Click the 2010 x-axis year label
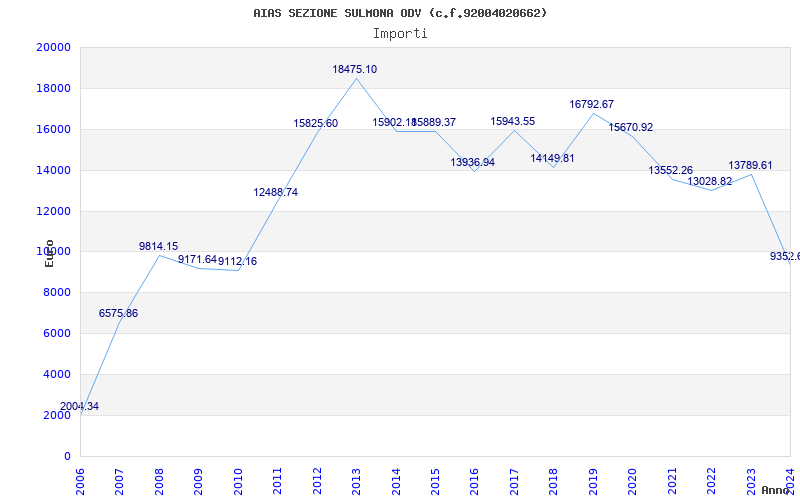The image size is (800, 500). [238, 481]
